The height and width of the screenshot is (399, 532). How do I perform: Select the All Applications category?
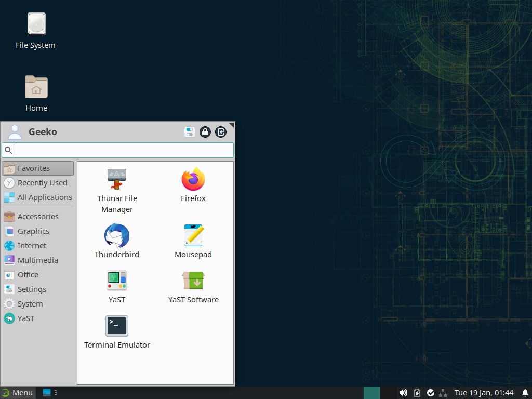[37, 197]
